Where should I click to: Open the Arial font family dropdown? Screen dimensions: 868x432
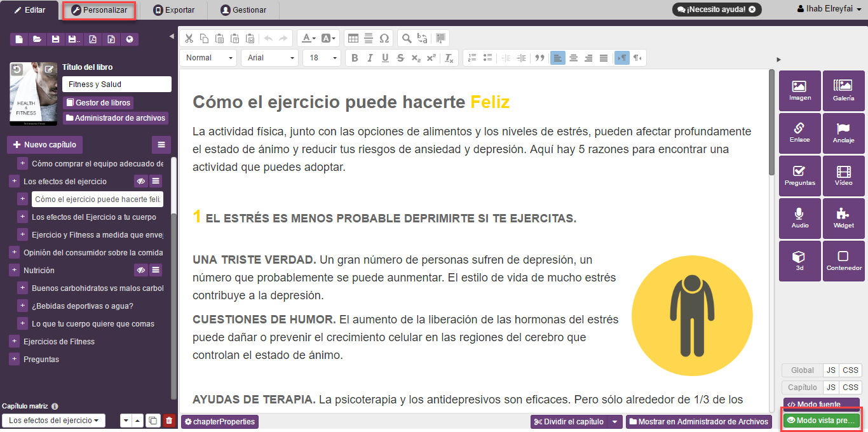[269, 58]
